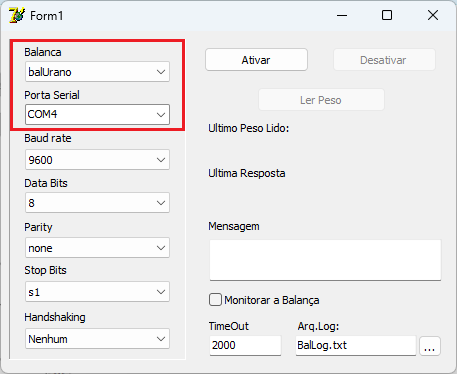Screen dimensions: 457x374
Task: Click the Mensagem label
Action: pos(234,226)
